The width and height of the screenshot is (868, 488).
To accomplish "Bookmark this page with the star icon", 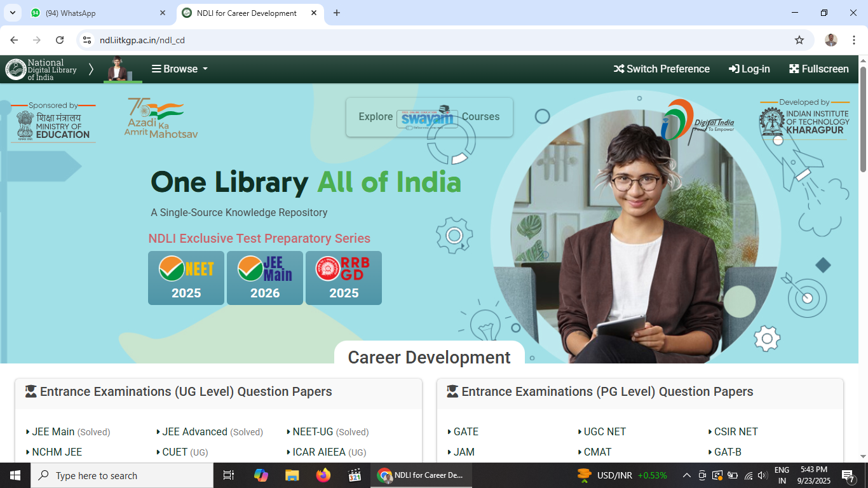I will click(799, 40).
